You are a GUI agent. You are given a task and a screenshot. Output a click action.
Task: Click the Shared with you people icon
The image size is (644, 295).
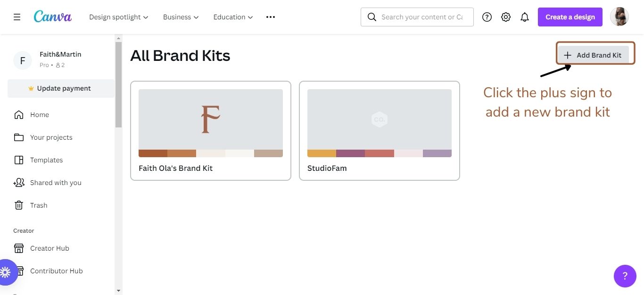pyautogui.click(x=19, y=183)
